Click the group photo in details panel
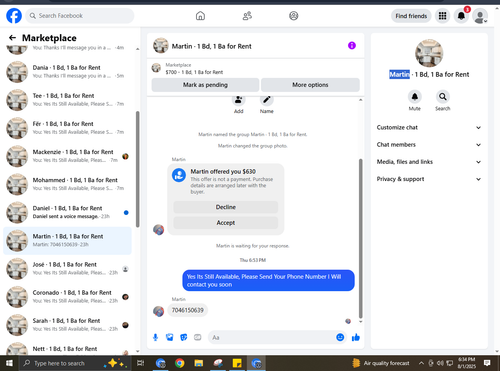The height and width of the screenshot is (371, 500). tap(429, 53)
